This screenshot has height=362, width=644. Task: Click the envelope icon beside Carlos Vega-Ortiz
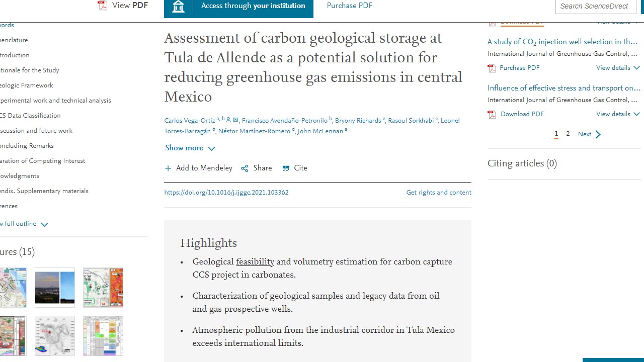(235, 120)
